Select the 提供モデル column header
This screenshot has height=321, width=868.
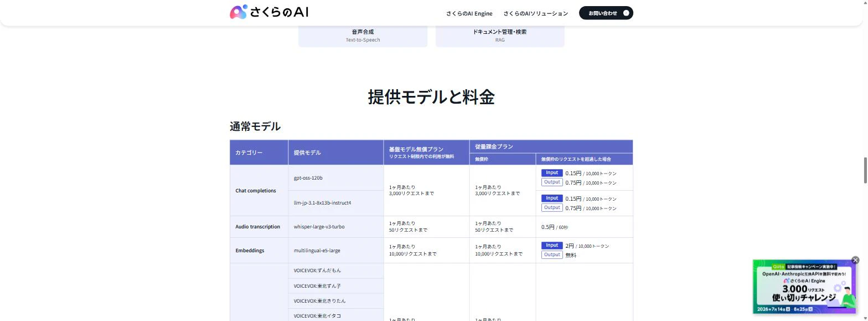point(335,152)
